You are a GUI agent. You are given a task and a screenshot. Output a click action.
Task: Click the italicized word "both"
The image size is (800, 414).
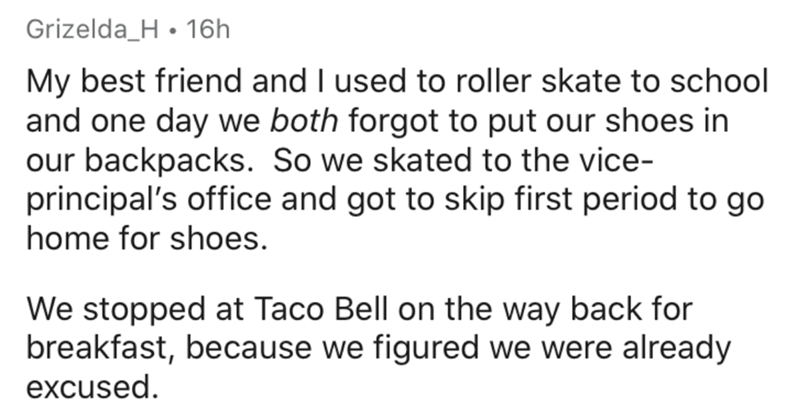(x=304, y=121)
